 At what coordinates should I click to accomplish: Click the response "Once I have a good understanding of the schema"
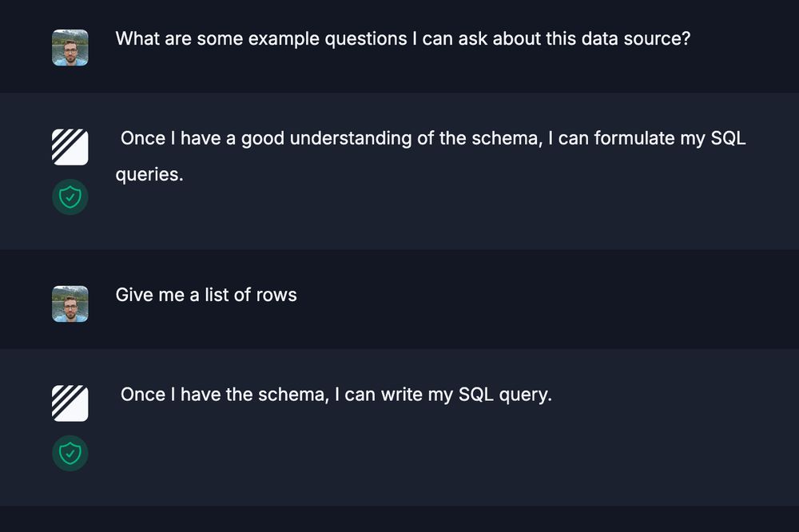click(432, 138)
